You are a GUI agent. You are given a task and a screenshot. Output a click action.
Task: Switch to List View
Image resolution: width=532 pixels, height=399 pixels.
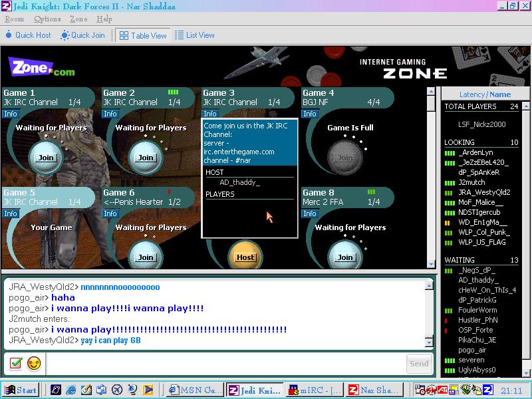(194, 35)
